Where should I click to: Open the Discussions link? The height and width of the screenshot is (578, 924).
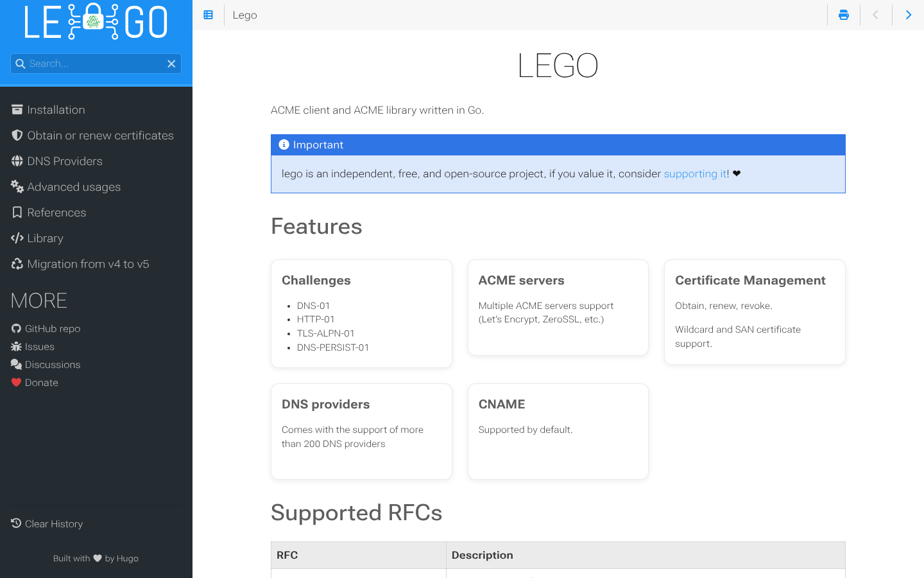[x=53, y=365]
